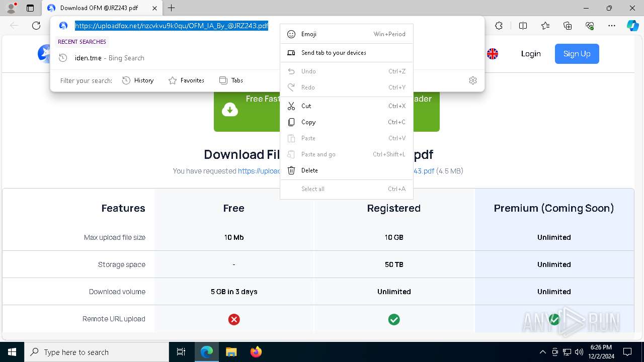Select Delete in the context menu
Viewport: 644px width, 362px height.
tap(346, 170)
